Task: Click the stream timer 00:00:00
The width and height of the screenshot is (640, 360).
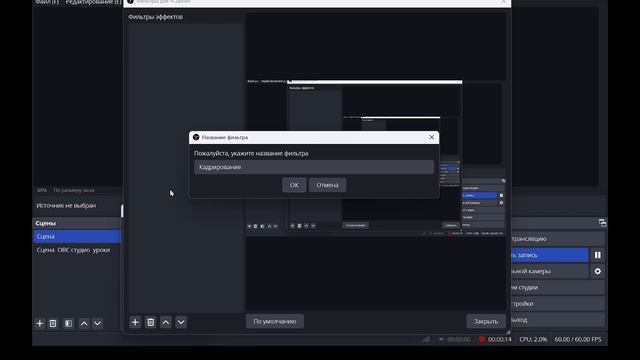Action: pyautogui.click(x=458, y=339)
